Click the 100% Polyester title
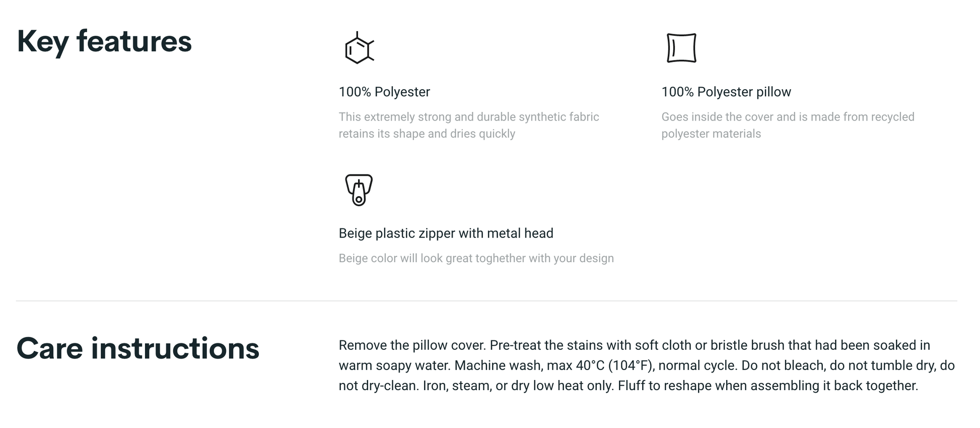This screenshot has width=980, height=428. 384,92
